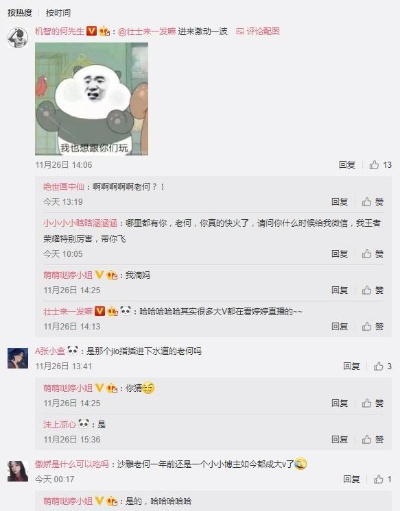This screenshot has width=400, height=511.
Task: Open the 机智的何先生 avatar
Action: (x=18, y=38)
